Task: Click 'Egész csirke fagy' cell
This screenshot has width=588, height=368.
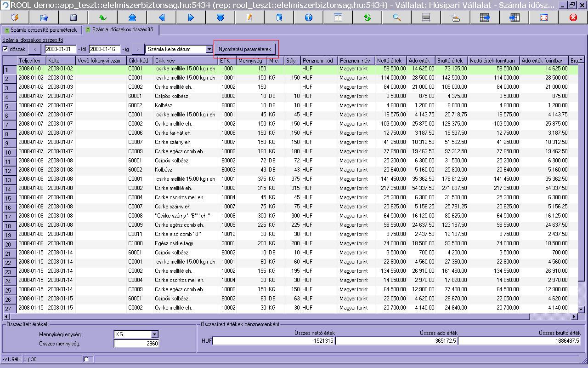Action: (x=175, y=243)
